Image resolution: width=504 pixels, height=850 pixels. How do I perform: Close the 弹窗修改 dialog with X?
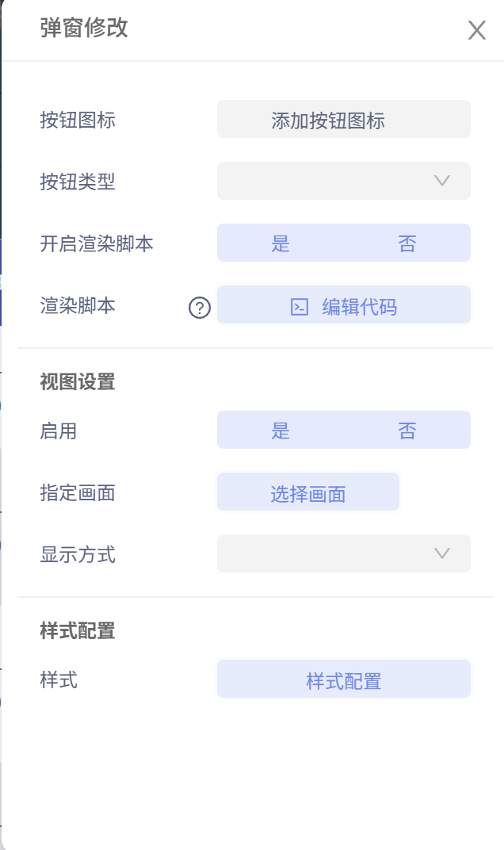476,30
